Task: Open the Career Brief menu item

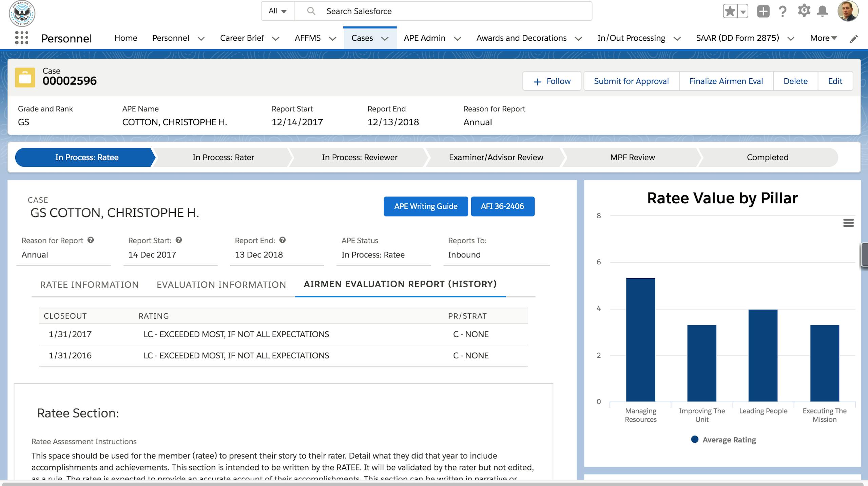Action: [242, 38]
